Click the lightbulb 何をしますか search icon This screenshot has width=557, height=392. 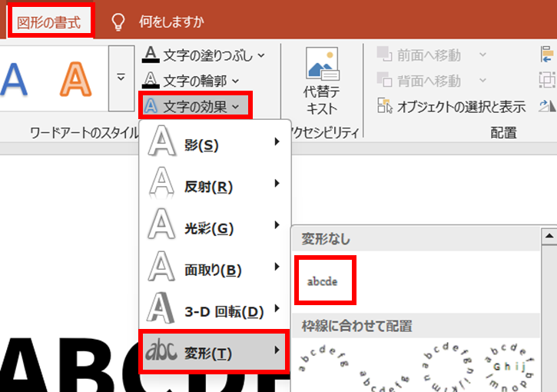tap(118, 22)
